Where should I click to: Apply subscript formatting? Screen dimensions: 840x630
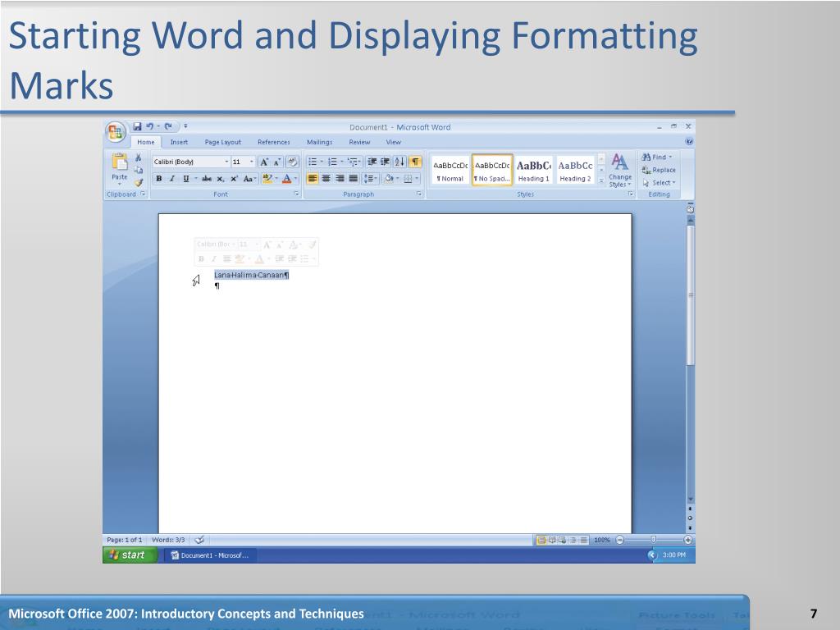[x=220, y=179]
